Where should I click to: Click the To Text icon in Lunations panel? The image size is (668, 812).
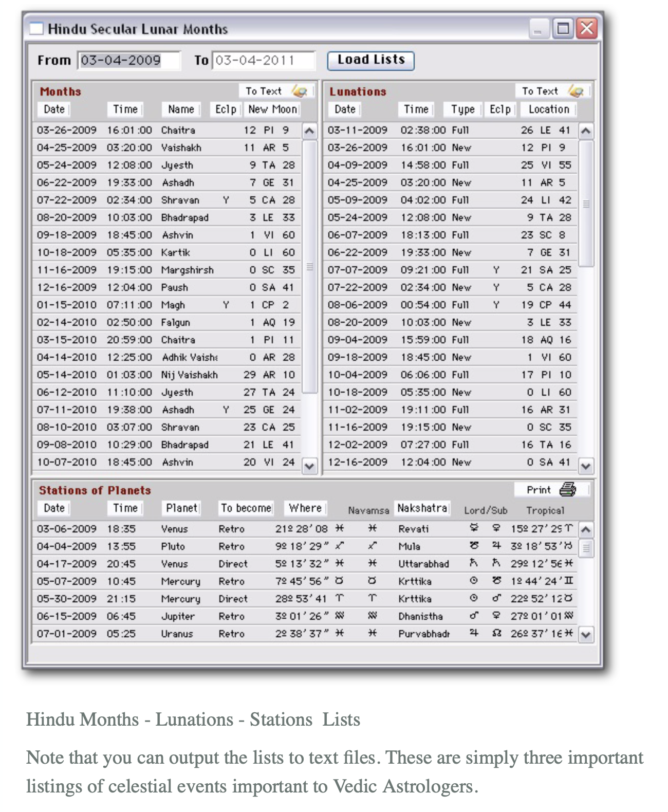pos(576,91)
